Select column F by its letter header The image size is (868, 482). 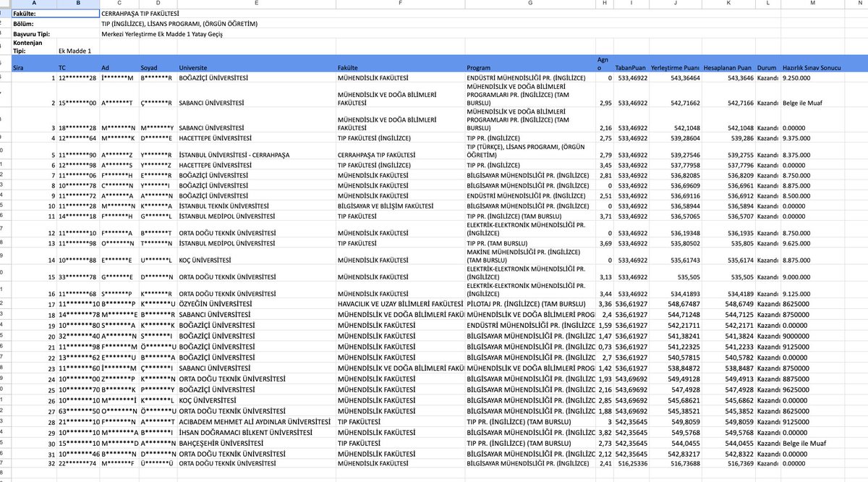[401, 4]
